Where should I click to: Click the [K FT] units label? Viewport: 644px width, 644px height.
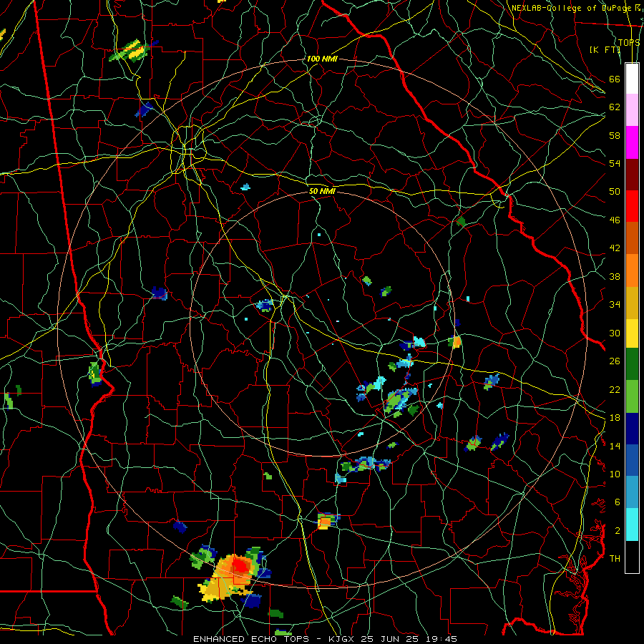pyautogui.click(x=604, y=49)
